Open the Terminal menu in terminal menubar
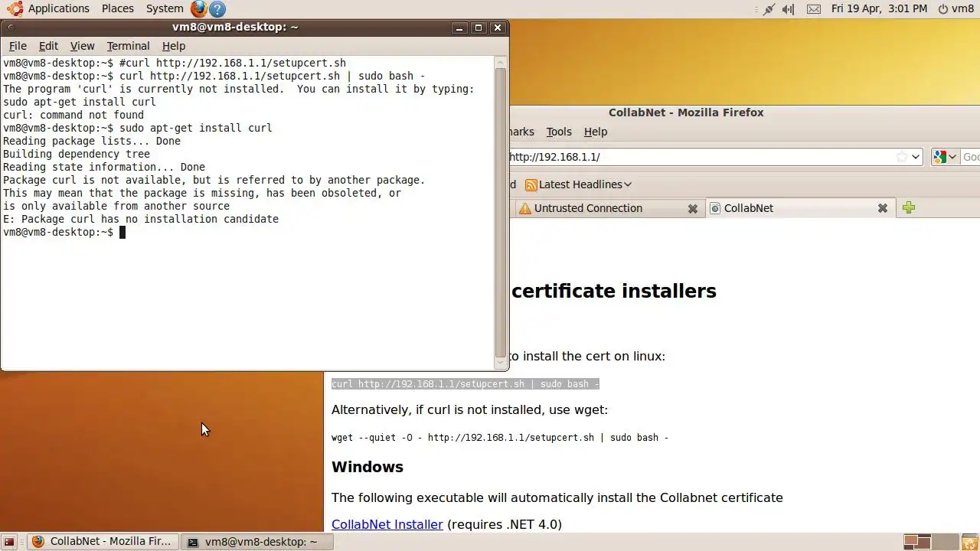980x551 pixels. [x=128, y=46]
